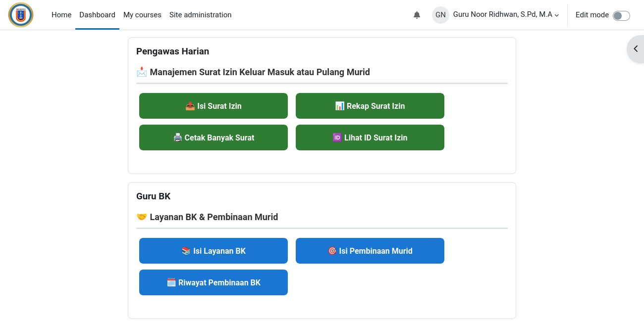Viewport: 644px width, 322px height.
Task: Open the block drawer with the left chevron
Action: point(636,49)
